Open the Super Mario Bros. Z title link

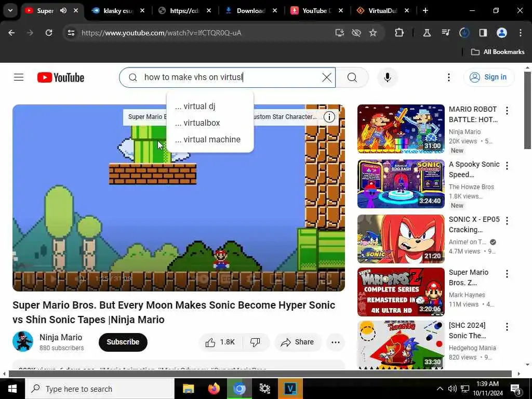click(469, 277)
